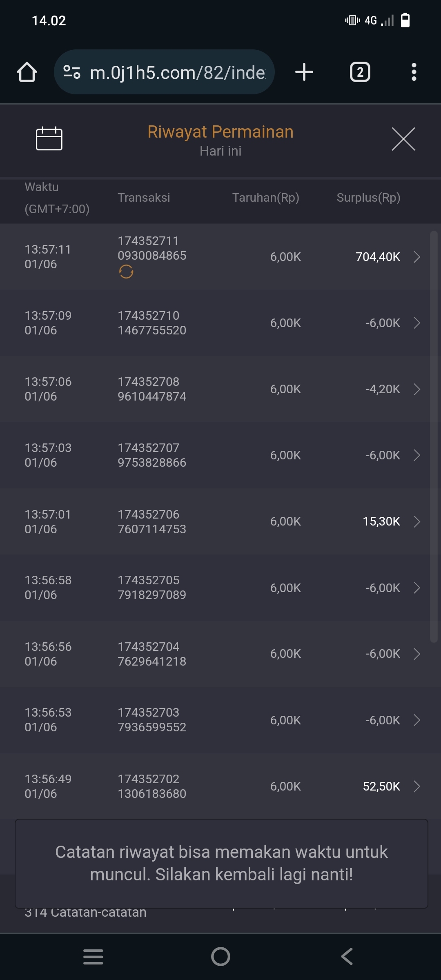Tap the orange refresh icon under transaction 174352711
The image size is (441, 980).
126,272
